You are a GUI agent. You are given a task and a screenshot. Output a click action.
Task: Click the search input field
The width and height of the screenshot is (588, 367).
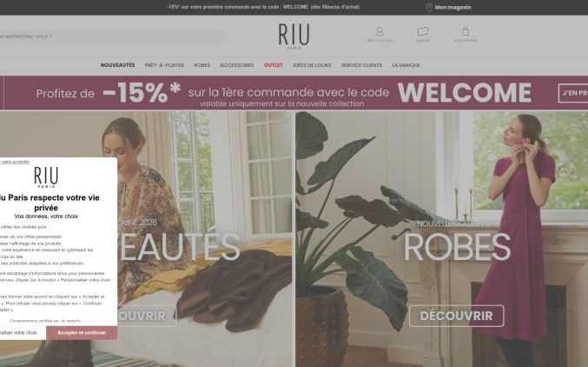point(113,37)
